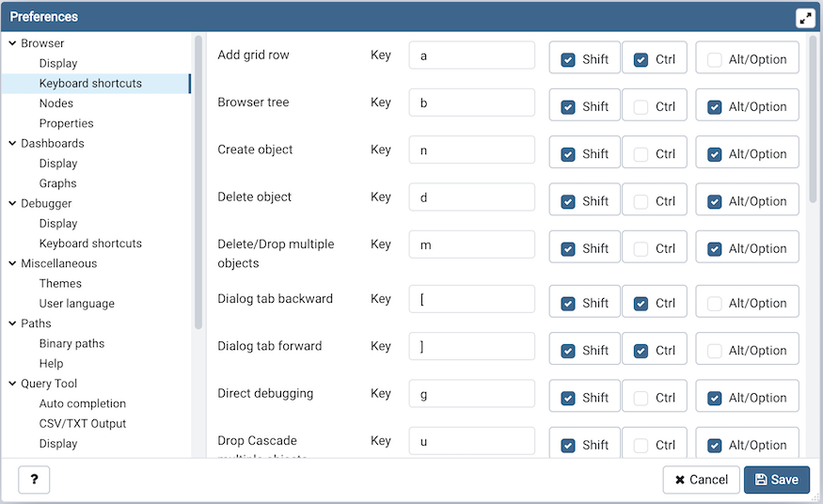
Task: Collapse the Query Tool tree node
Action: click(x=12, y=384)
